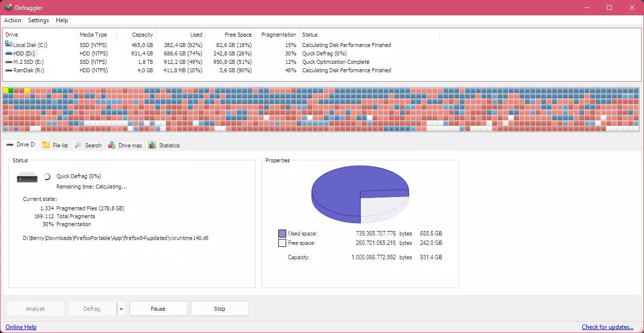Image resolution: width=644 pixels, height=333 pixels.
Task: Switch to the Drive map tab
Action: pyautogui.click(x=125, y=145)
